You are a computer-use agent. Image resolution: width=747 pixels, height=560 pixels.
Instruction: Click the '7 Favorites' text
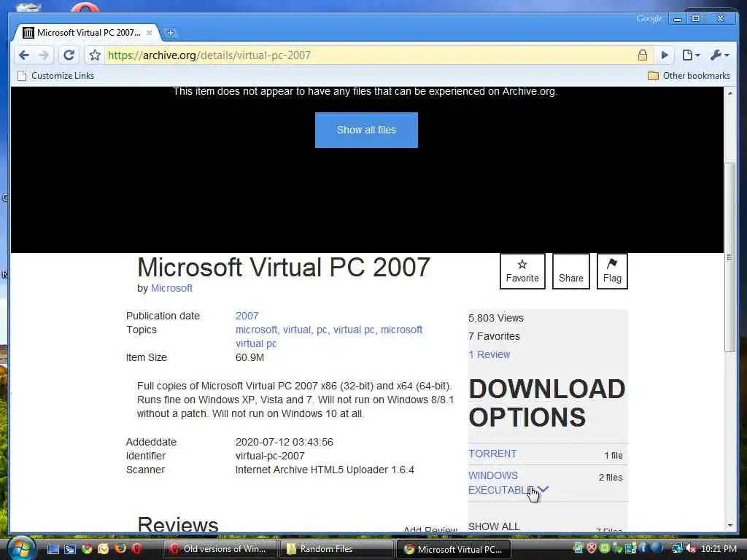pos(494,336)
